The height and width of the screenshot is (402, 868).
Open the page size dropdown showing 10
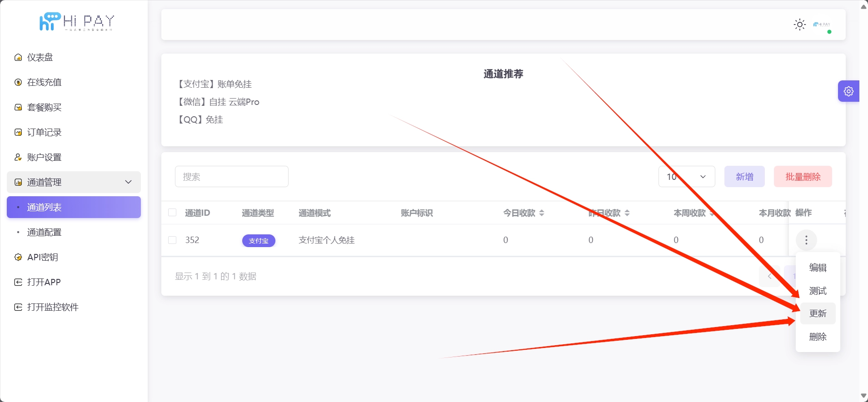coord(687,176)
